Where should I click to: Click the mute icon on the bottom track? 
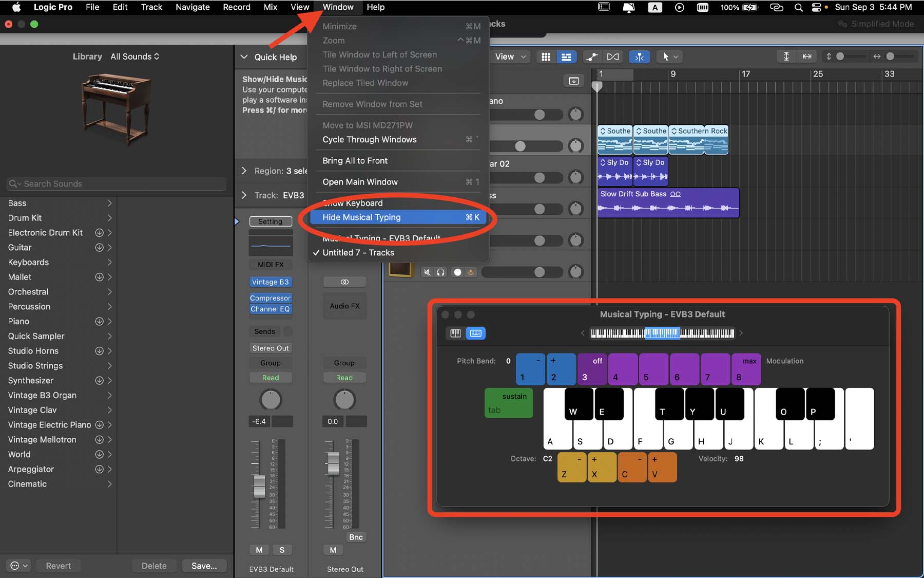427,272
